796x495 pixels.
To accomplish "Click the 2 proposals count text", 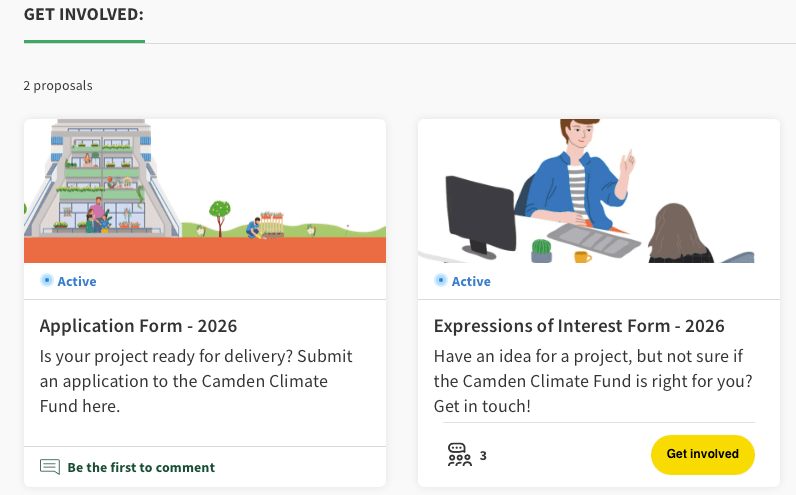I will click(58, 86).
